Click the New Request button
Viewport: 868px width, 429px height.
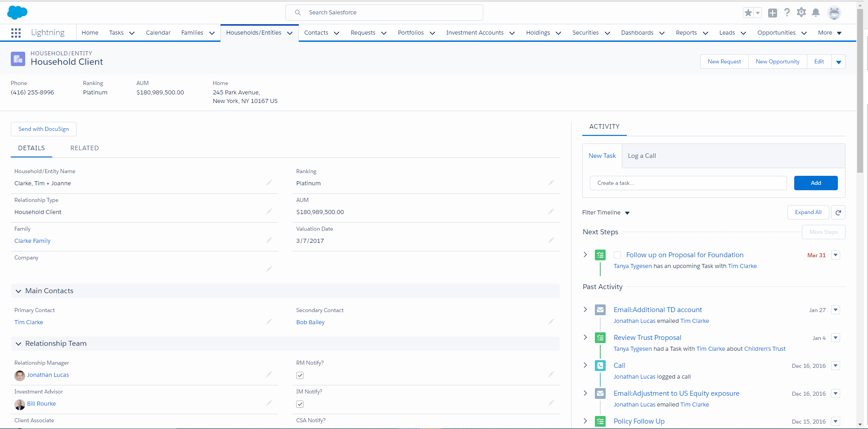724,62
